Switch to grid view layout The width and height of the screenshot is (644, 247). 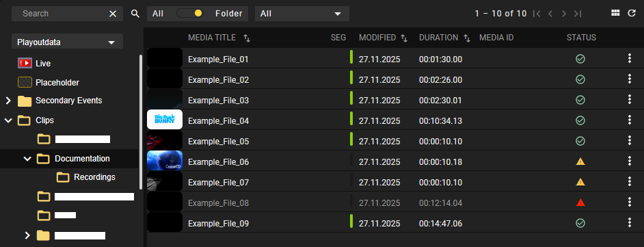pyautogui.click(x=615, y=13)
